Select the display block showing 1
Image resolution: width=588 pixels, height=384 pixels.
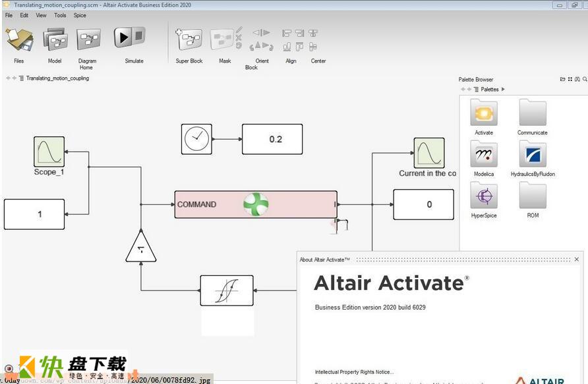[34, 214]
